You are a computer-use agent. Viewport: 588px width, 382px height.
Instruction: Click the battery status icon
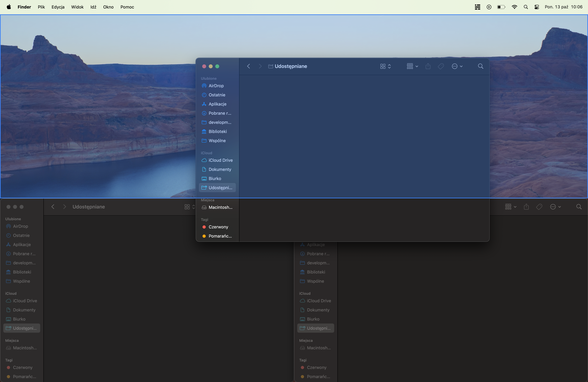(x=501, y=7)
